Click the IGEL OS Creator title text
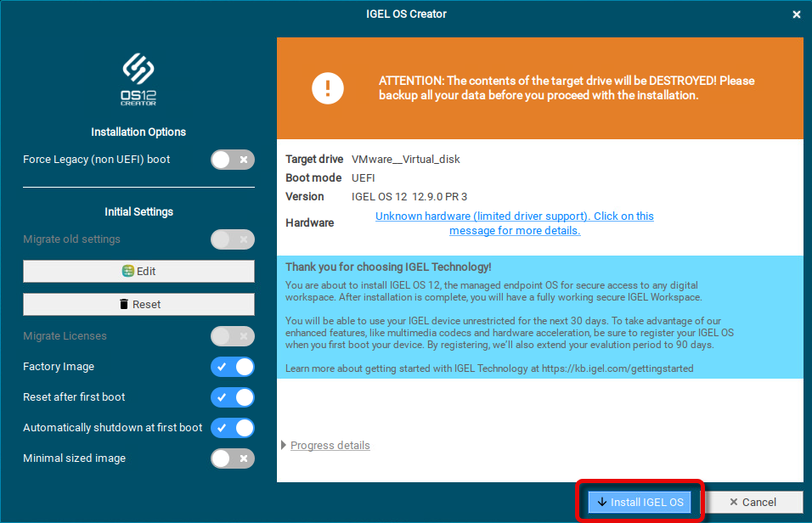The height and width of the screenshot is (523, 812). point(407,14)
